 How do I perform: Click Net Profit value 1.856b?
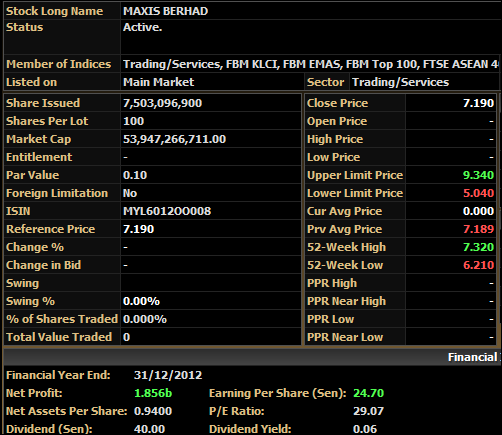click(x=153, y=393)
